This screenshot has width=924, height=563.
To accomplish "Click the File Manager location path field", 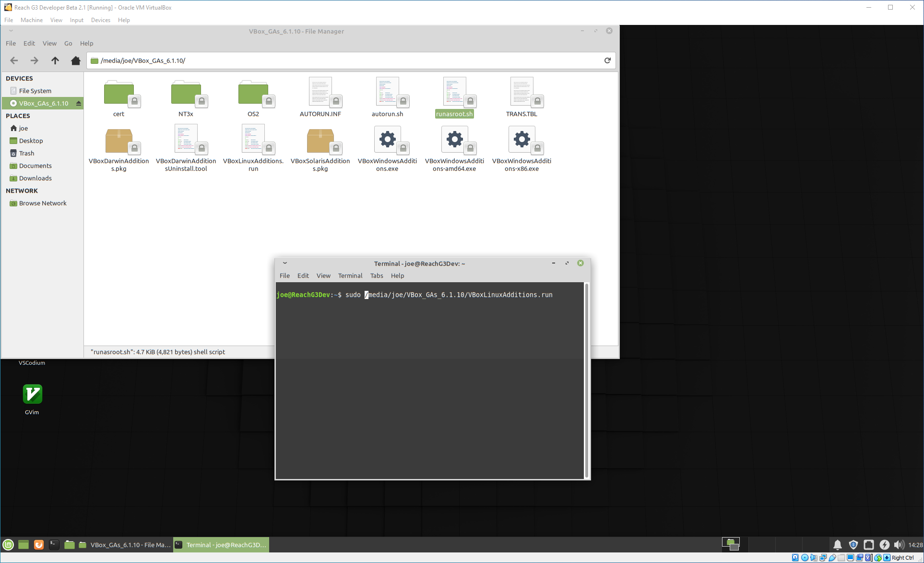I will (350, 60).
